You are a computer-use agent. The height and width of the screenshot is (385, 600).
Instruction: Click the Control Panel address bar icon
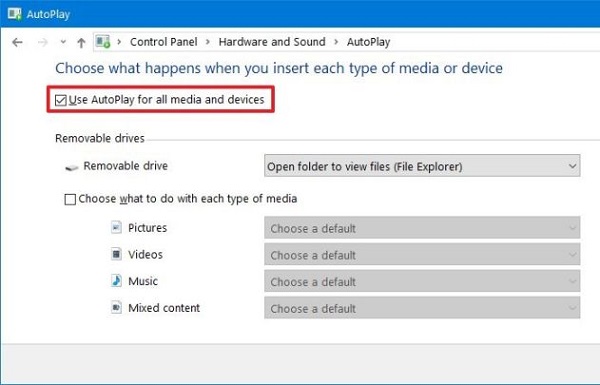tap(103, 41)
